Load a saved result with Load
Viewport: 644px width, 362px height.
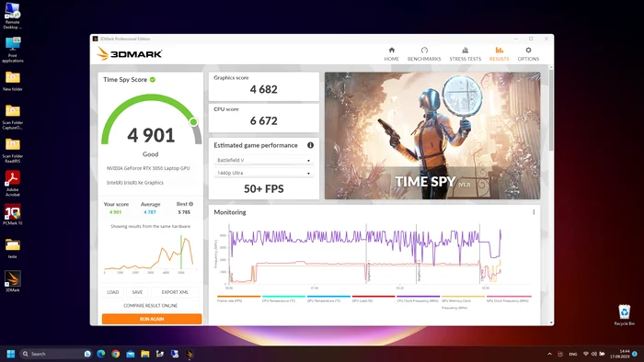coord(113,292)
